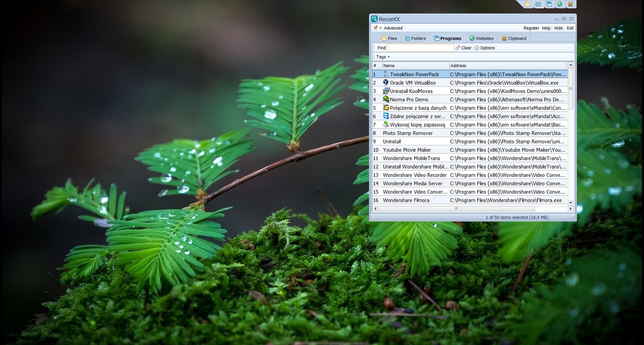The image size is (644, 345).
Task: Click the Oracle VM VirtualBox cube icon
Action: (386, 82)
